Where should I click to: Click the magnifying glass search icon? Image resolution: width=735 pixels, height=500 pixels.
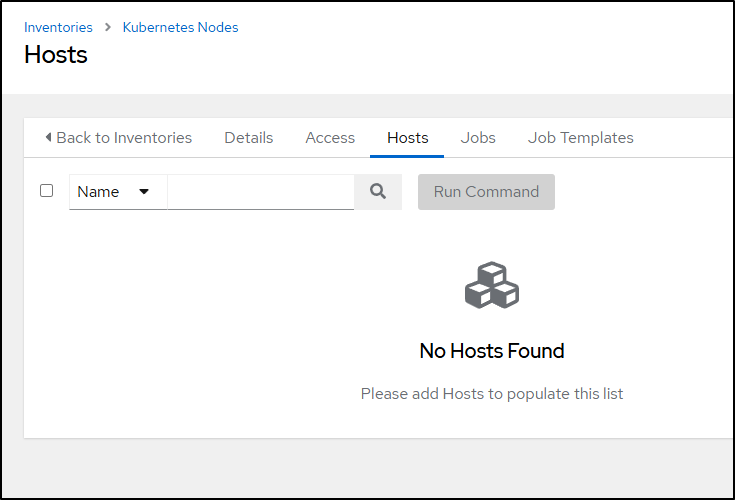[x=378, y=192]
